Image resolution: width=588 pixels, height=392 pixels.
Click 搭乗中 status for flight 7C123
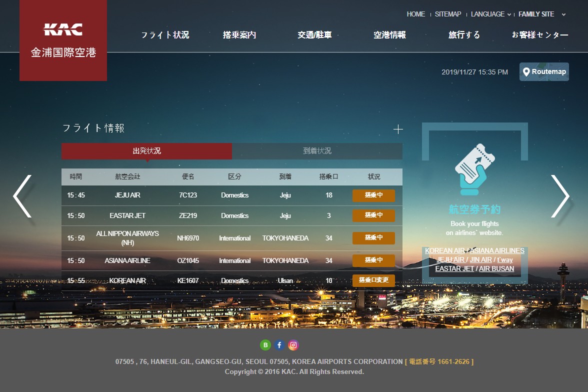click(x=373, y=195)
